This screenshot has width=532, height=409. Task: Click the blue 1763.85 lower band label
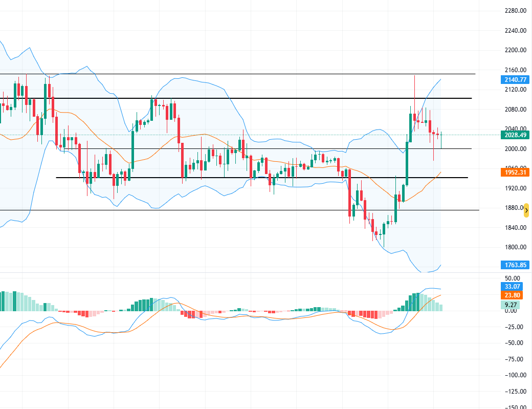point(515,265)
